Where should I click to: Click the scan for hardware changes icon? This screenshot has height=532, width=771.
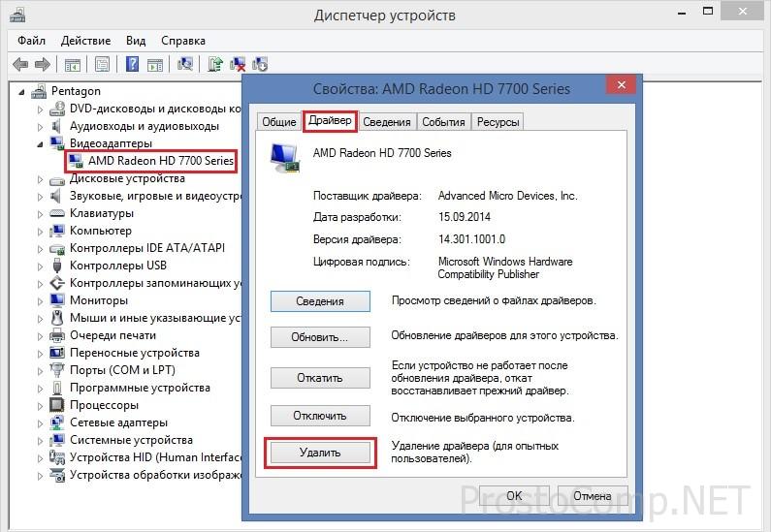pyautogui.click(x=185, y=64)
